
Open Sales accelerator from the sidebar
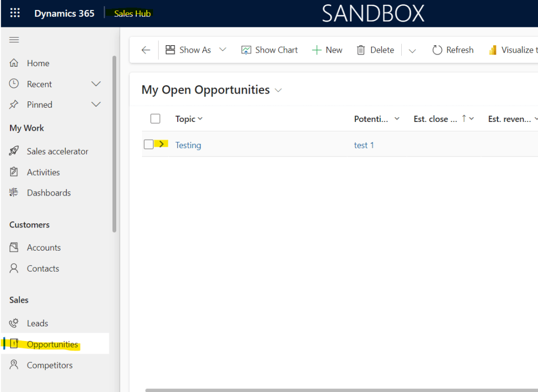tap(57, 151)
